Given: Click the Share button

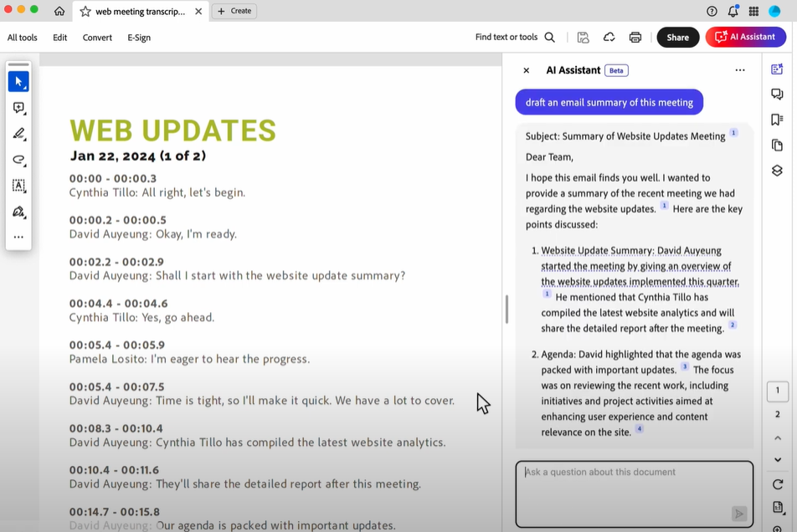Looking at the screenshot, I should click(678, 37).
